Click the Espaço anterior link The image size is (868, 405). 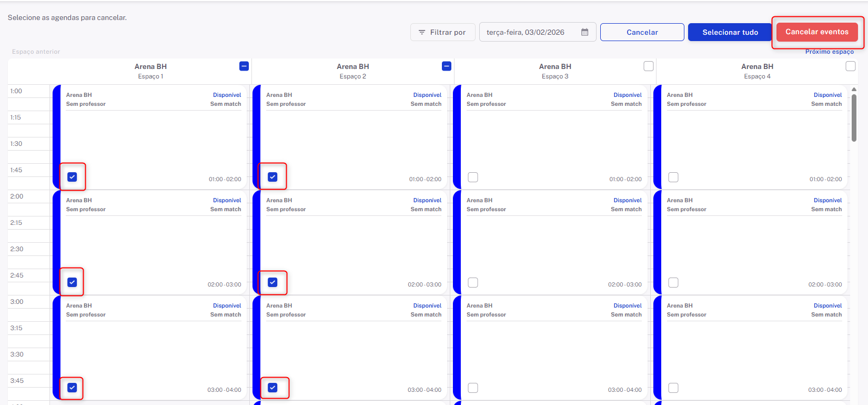coord(36,52)
